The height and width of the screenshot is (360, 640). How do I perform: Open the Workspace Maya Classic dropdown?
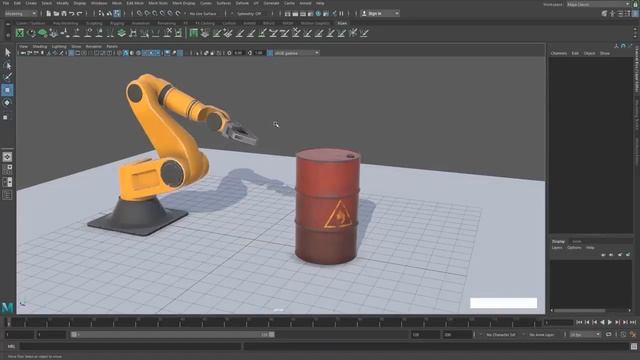coord(598,4)
